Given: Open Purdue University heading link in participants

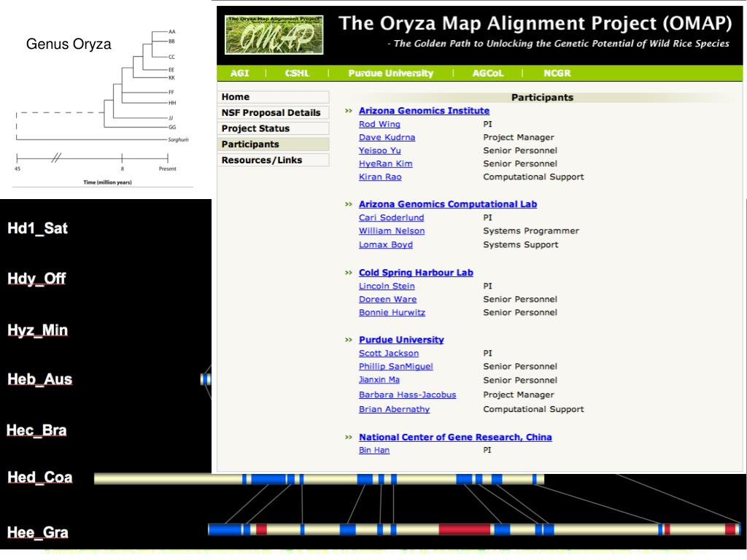Looking at the screenshot, I should click(x=401, y=340).
